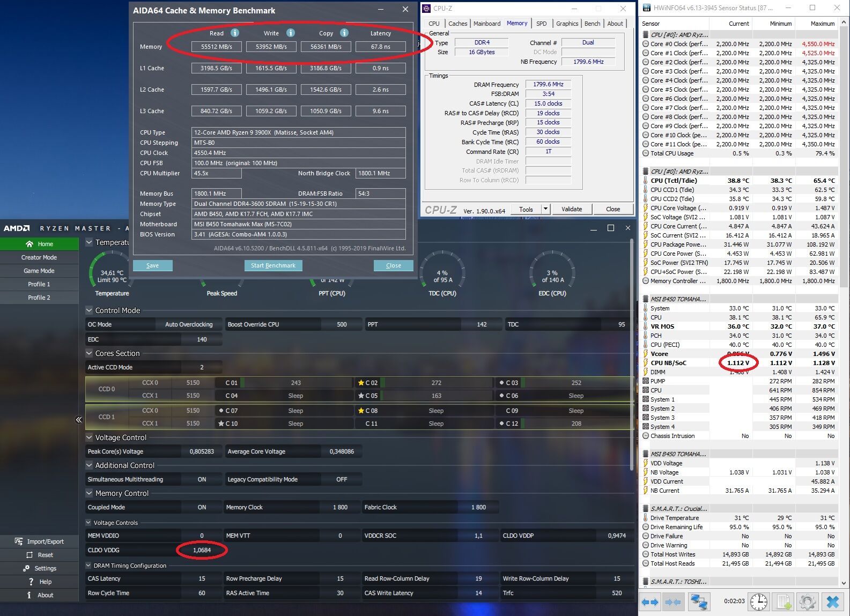Image resolution: width=850 pixels, height=616 pixels.
Task: Click the Home house icon in sidebar
Action: pyautogui.click(x=29, y=244)
